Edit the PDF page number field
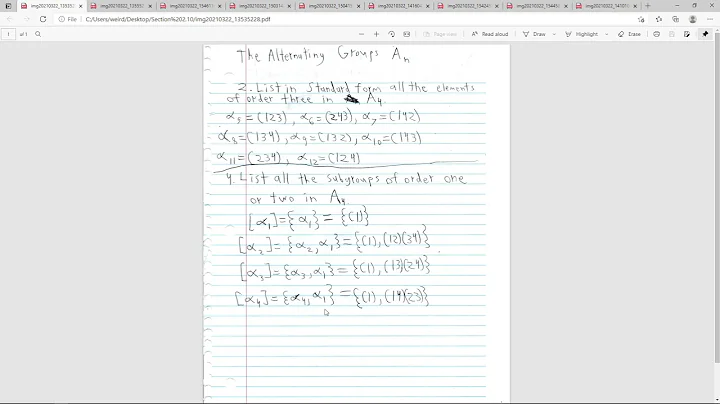This screenshot has width=720, height=404. 8,34
